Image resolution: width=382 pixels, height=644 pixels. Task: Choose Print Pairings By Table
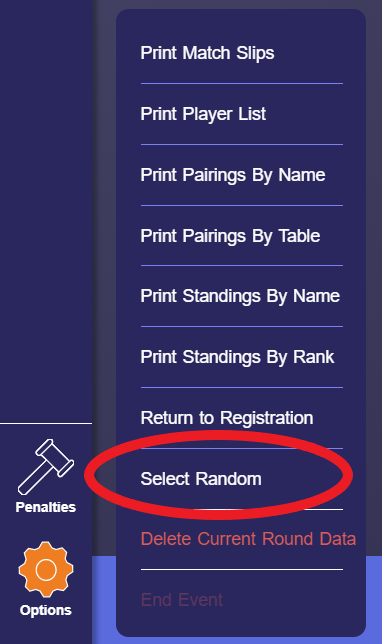click(230, 236)
